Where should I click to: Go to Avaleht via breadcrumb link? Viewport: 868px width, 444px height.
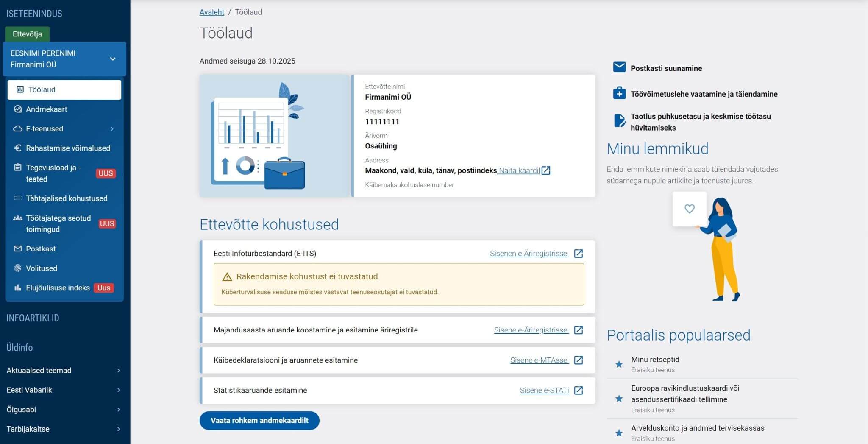211,12
